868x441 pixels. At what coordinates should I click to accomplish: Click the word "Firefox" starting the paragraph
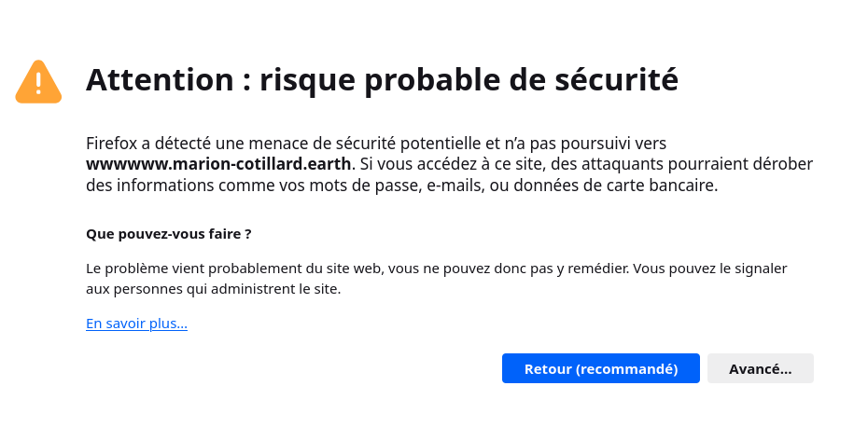tap(110, 144)
